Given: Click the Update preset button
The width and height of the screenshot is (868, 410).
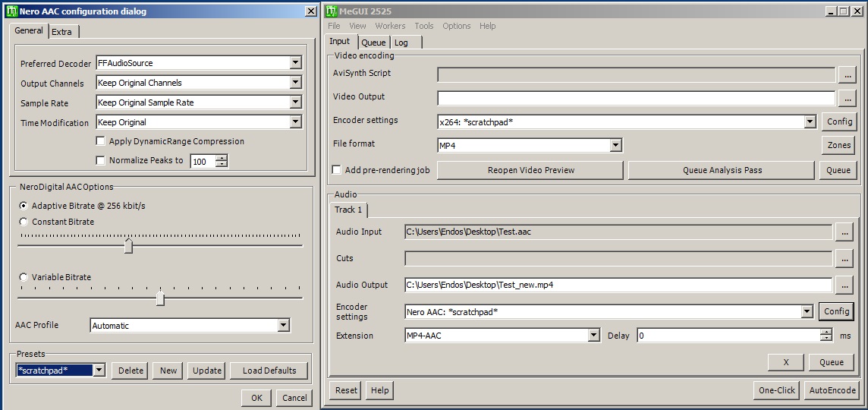Looking at the screenshot, I should pyautogui.click(x=207, y=371).
